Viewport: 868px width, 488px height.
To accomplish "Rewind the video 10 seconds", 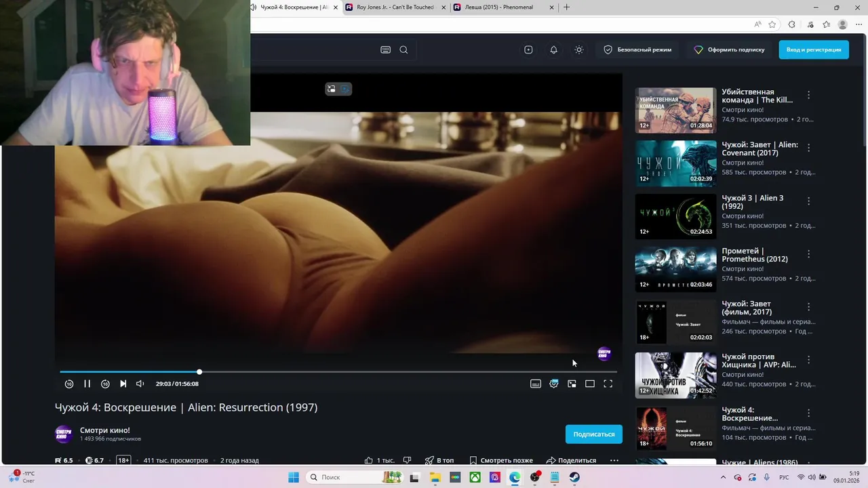I will 69,384.
